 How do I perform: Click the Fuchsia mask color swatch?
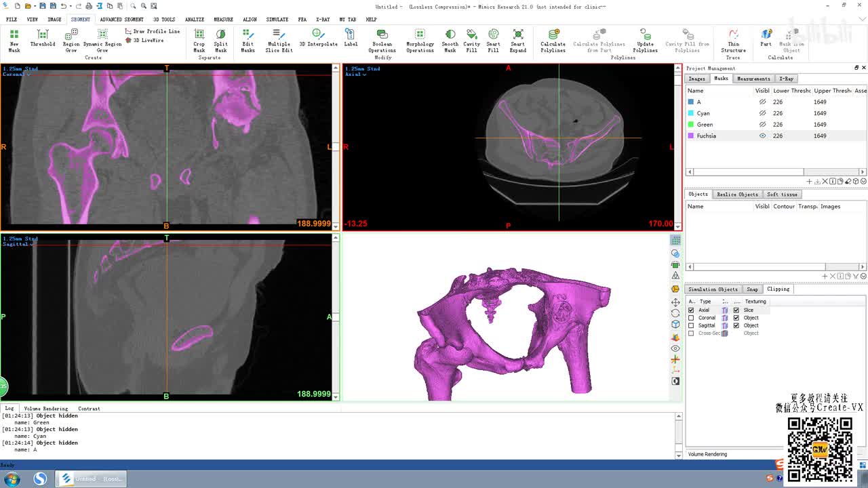point(691,136)
